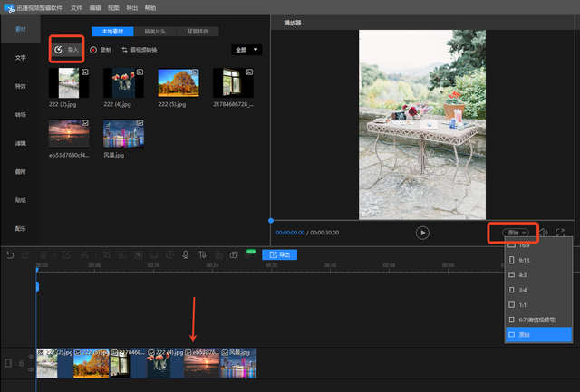This screenshot has height=392, width=580.
Task: Click the record (录制) red circle icon
Action: coord(93,50)
